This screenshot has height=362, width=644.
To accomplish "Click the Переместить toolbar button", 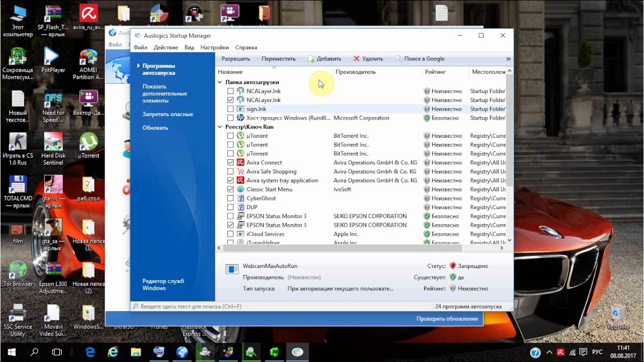I will coord(279,59).
